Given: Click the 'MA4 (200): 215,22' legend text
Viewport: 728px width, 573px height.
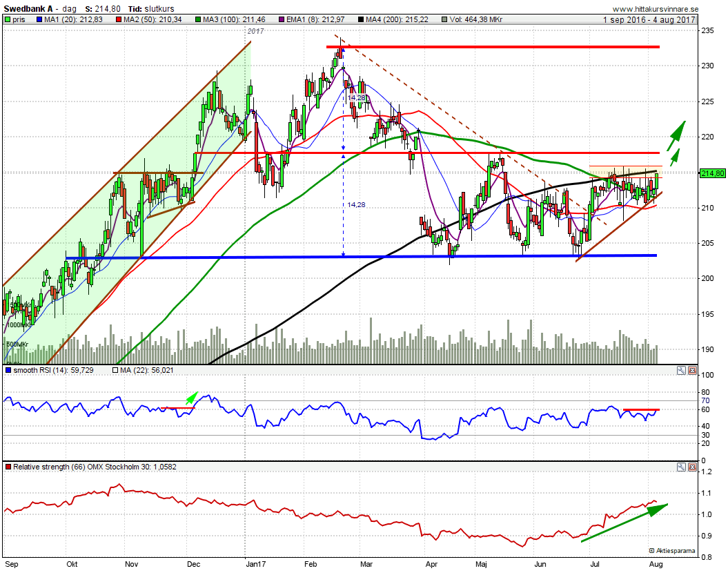Looking at the screenshot, I should click(x=397, y=19).
